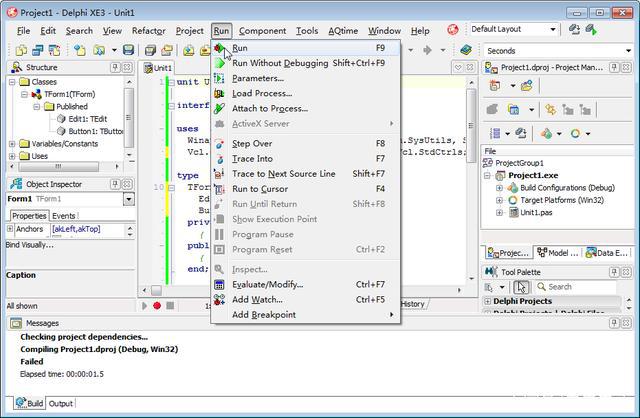Click the stop macro square icon
Screen dimensions: 640x418
[x=170, y=305]
